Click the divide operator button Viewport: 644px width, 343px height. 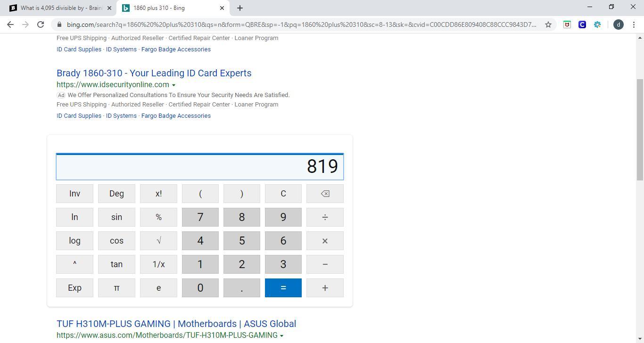coord(325,217)
